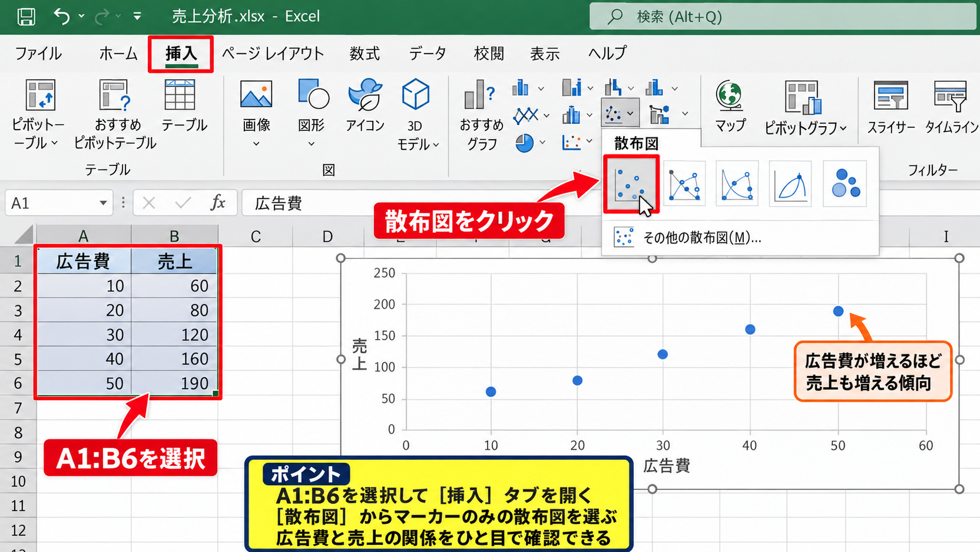
Task: Select the bubble chart type
Action: click(845, 184)
